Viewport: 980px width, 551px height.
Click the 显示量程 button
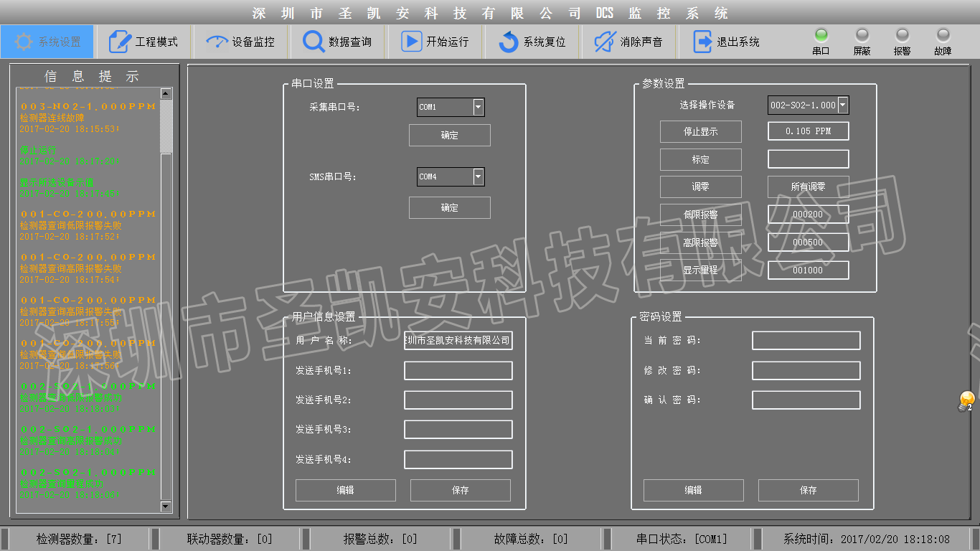701,270
